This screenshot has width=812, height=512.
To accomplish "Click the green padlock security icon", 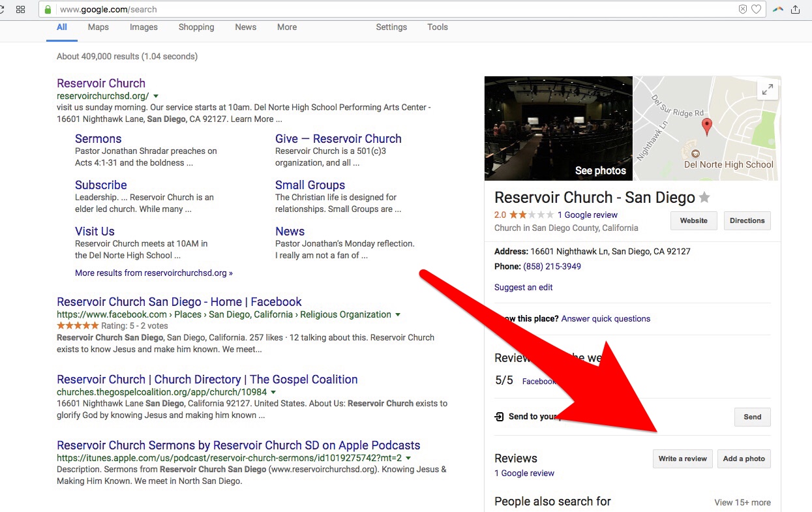I will tap(47, 9).
